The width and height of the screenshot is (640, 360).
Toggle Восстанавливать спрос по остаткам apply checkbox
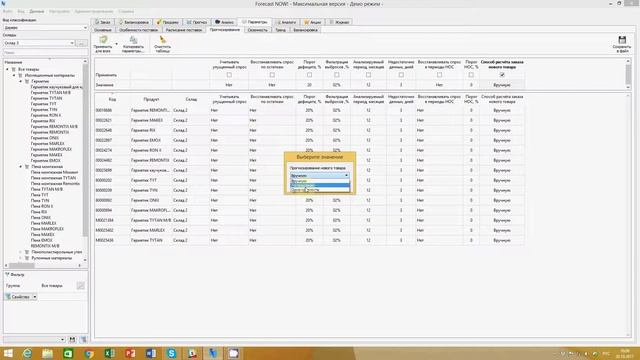coord(272,75)
